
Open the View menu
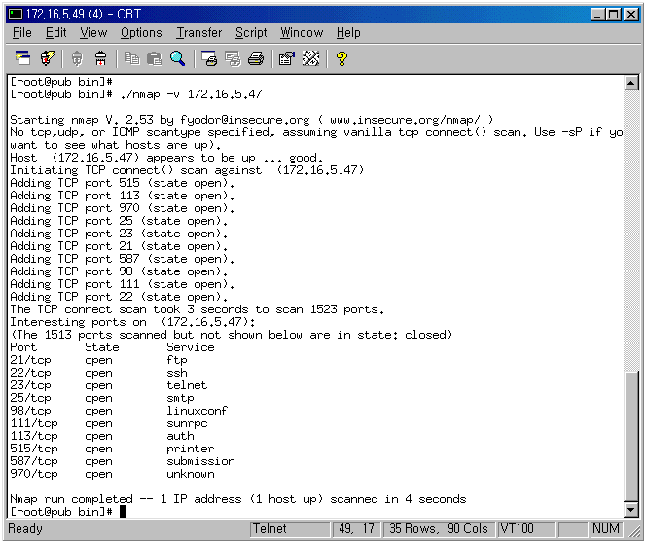click(94, 33)
